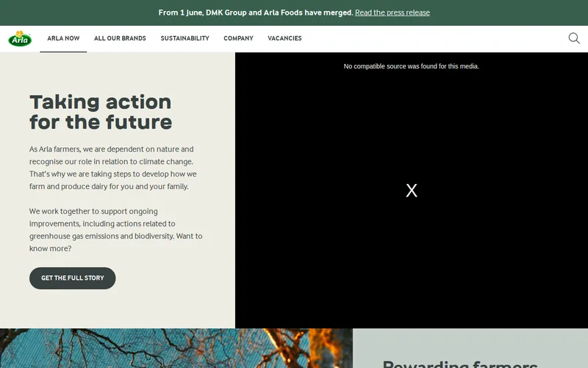Click the paragraph starting As Arla farmers
Screen dimensions: 588x368
coord(113,168)
